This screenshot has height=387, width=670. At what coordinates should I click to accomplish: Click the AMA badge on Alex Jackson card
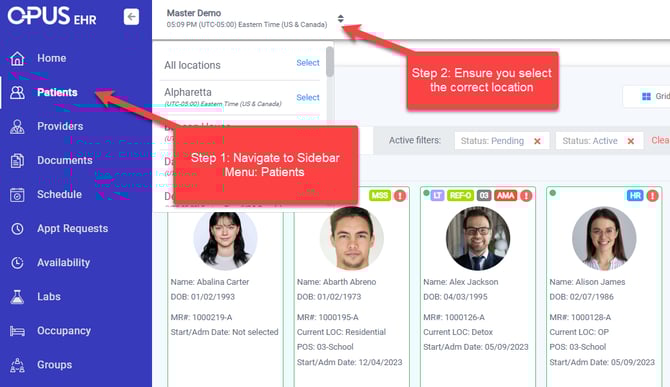pos(505,196)
